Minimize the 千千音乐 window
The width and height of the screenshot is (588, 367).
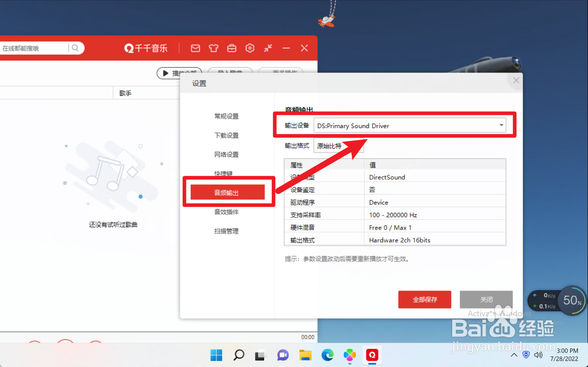point(286,48)
